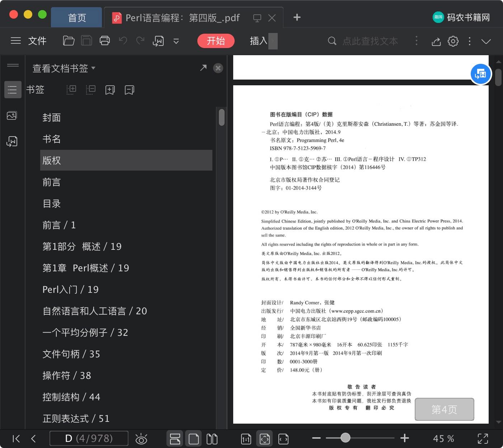
Task: Open the hamburger menu next to 文件
Action: (x=16, y=41)
